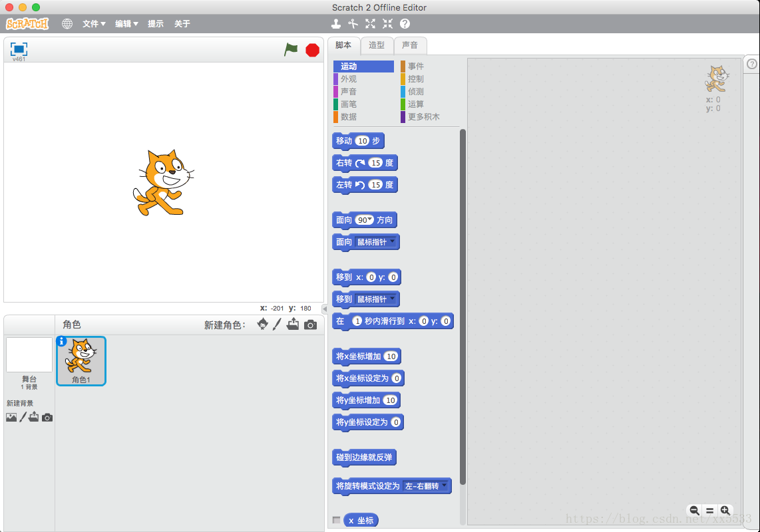Select the 运动 block category
The width and height of the screenshot is (760, 532).
(x=363, y=66)
